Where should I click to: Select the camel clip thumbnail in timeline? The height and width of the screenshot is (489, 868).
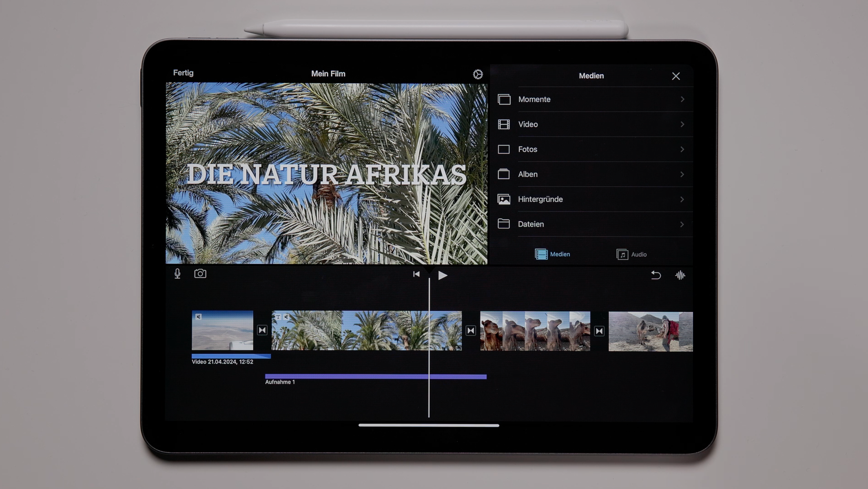pyautogui.click(x=534, y=331)
